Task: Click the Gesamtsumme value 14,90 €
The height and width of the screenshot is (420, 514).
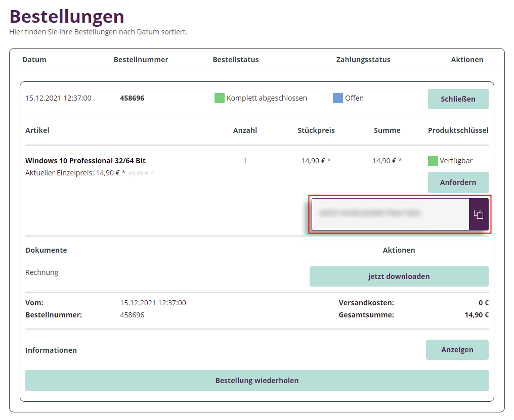Action: click(477, 315)
